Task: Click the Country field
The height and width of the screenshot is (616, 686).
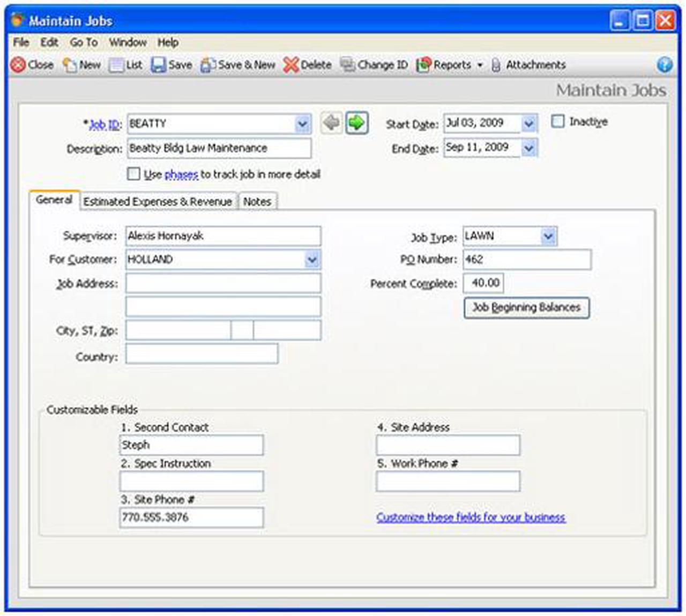Action: (x=202, y=354)
